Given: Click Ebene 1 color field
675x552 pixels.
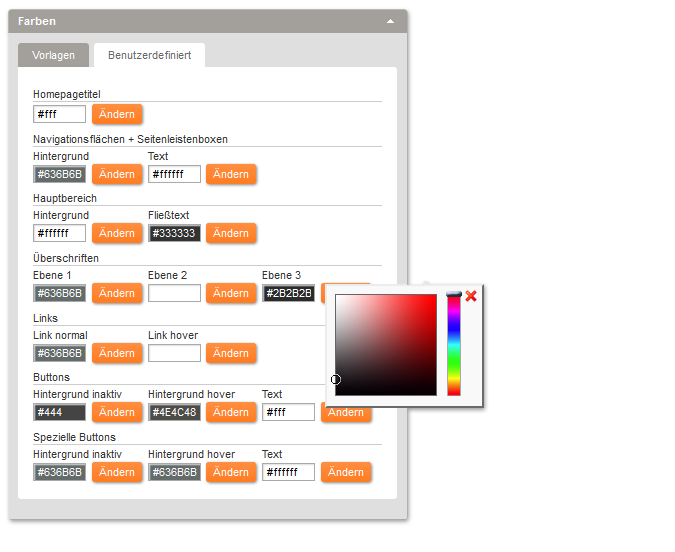Looking at the screenshot, I should pos(59,293).
